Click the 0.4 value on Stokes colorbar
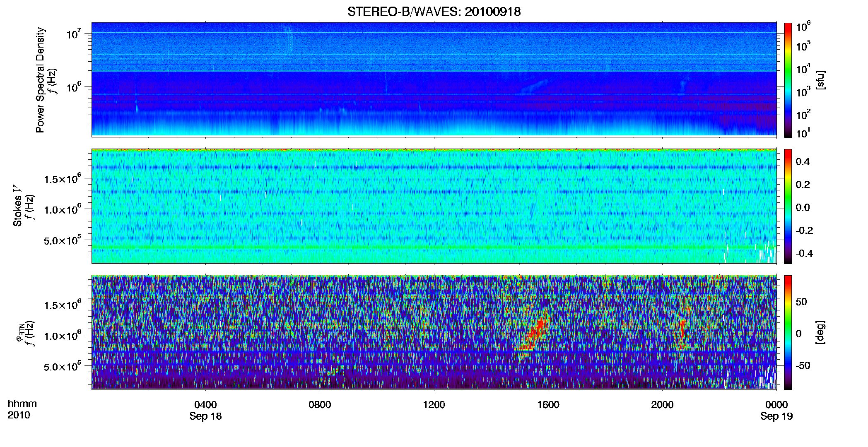This screenshot has width=868, height=447. pyautogui.click(x=803, y=162)
